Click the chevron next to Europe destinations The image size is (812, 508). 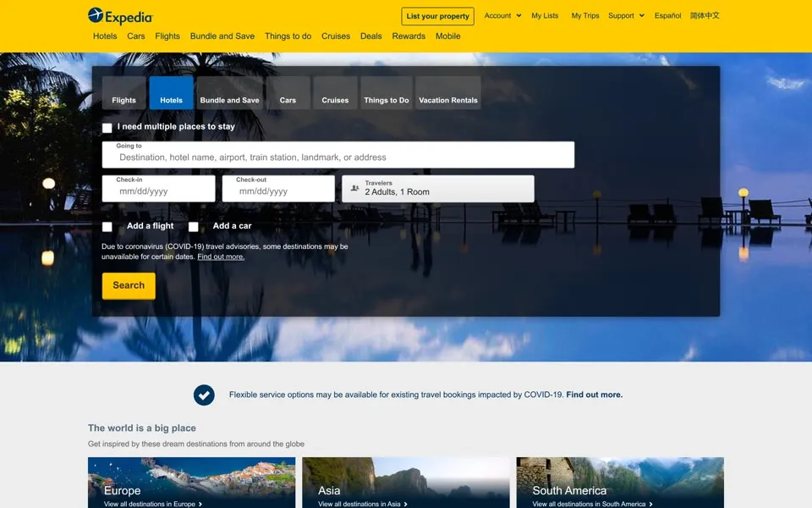pos(200,504)
